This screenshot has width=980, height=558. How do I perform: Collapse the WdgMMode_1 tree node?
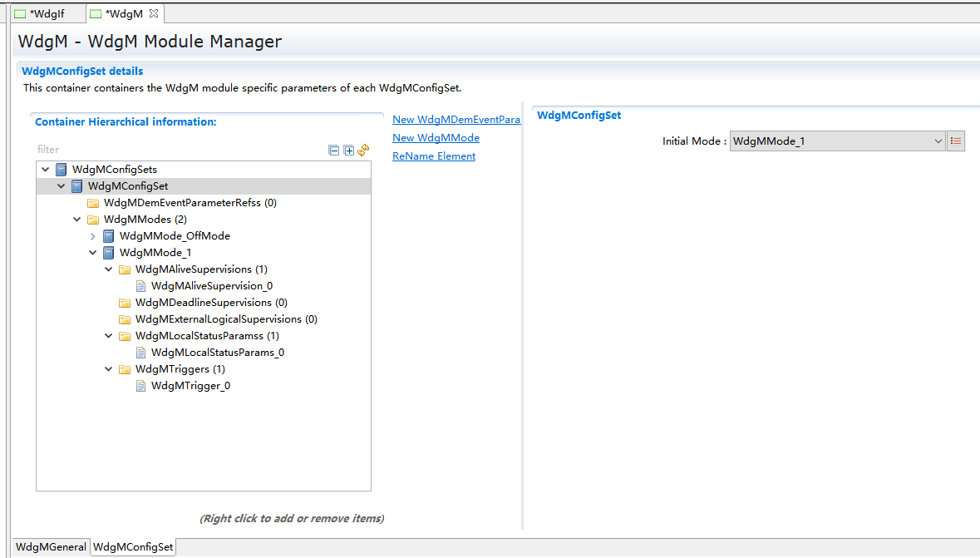(93, 253)
